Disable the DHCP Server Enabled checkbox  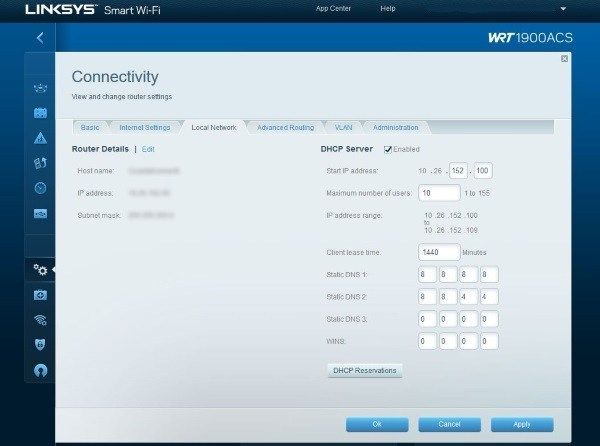click(x=388, y=149)
